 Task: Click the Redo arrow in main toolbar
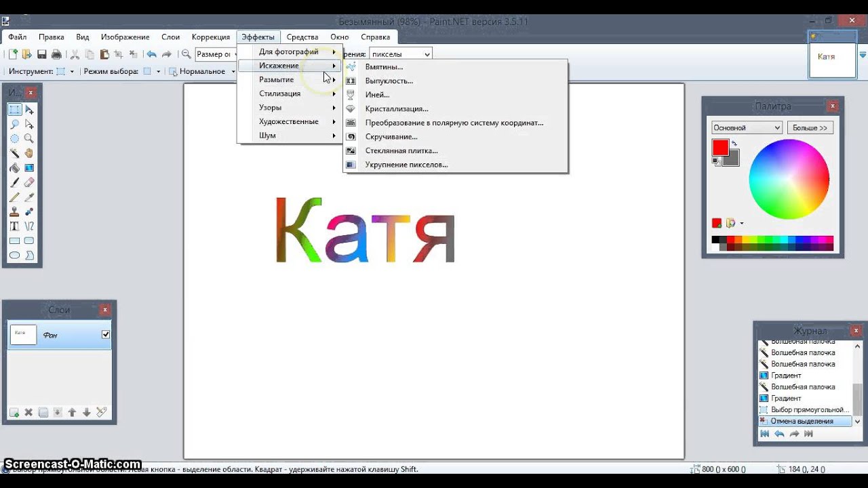(x=166, y=54)
